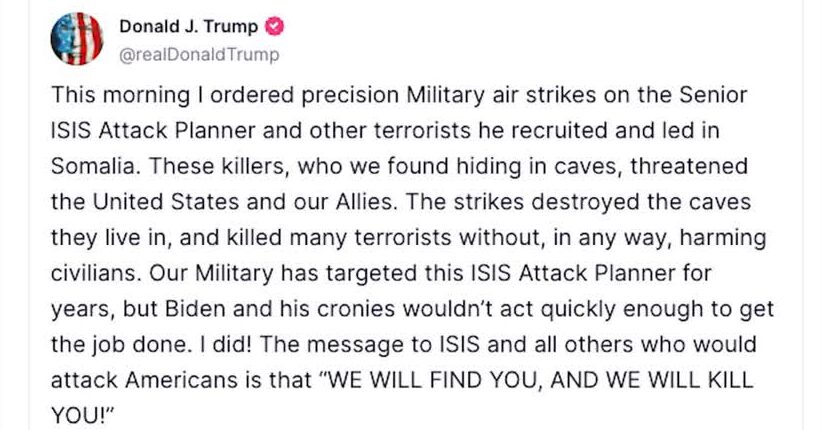This screenshot has height=430, width=822.
Task: Click the word "civilians" in the post
Action: point(96,273)
